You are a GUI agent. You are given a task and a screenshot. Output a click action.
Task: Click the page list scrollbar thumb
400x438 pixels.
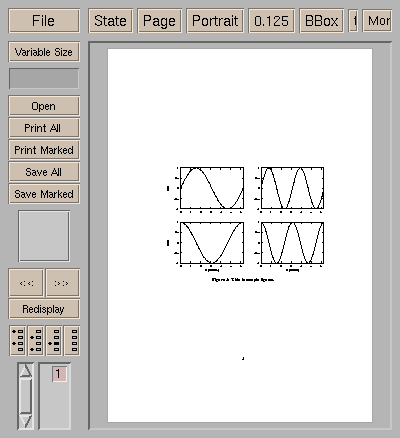pyautogui.click(x=26, y=396)
